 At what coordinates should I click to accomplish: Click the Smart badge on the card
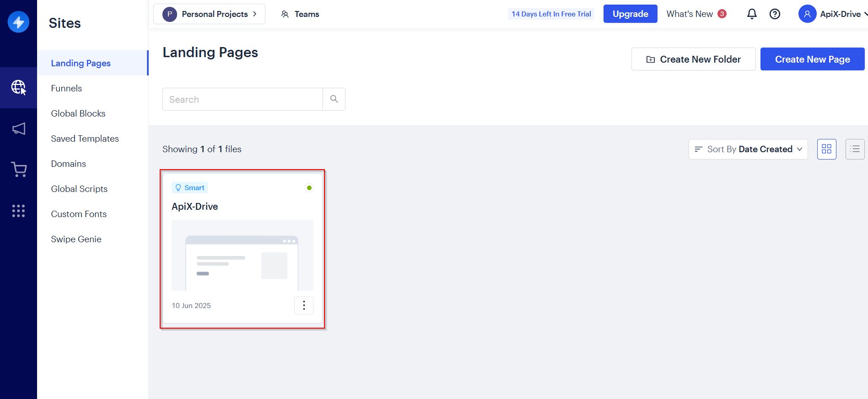[189, 188]
